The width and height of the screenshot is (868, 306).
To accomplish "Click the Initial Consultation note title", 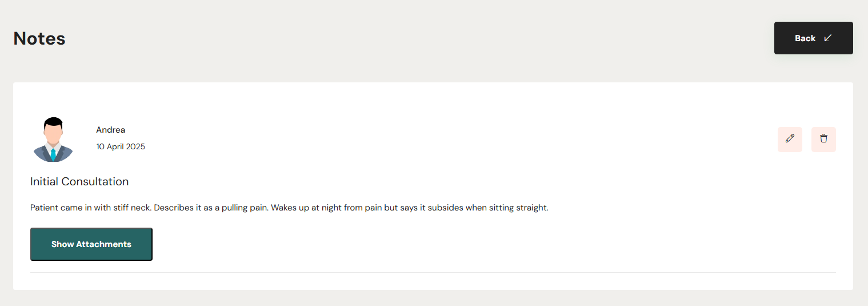I will (x=79, y=182).
